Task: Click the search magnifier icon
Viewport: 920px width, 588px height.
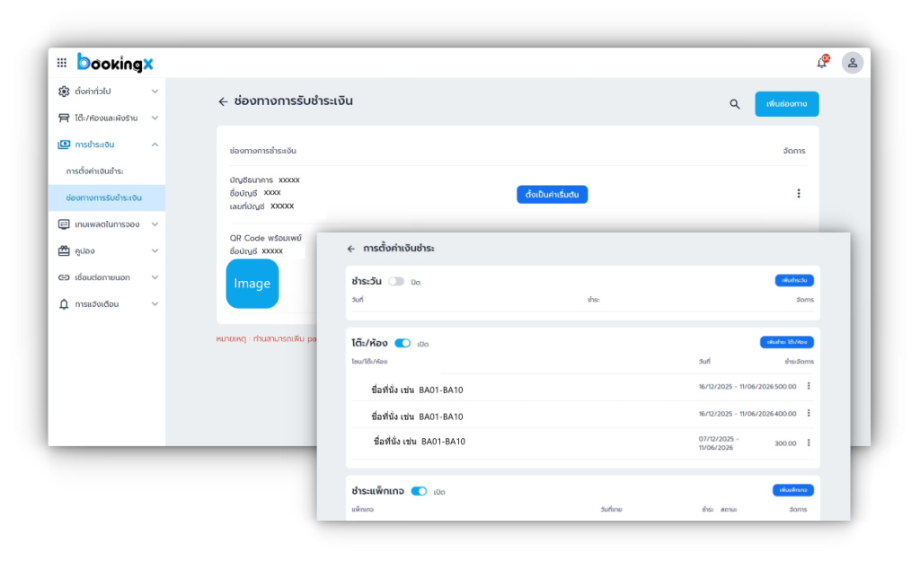Action: (x=734, y=104)
